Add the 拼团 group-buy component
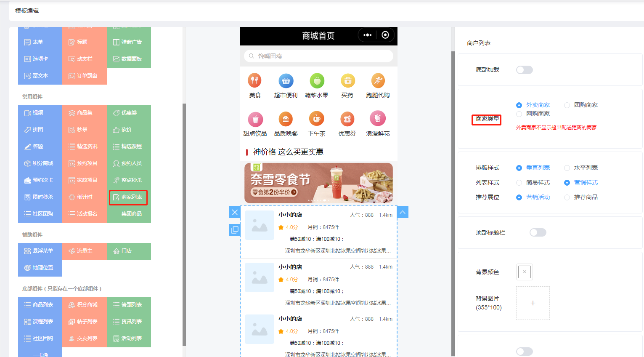644x357 pixels. point(40,130)
